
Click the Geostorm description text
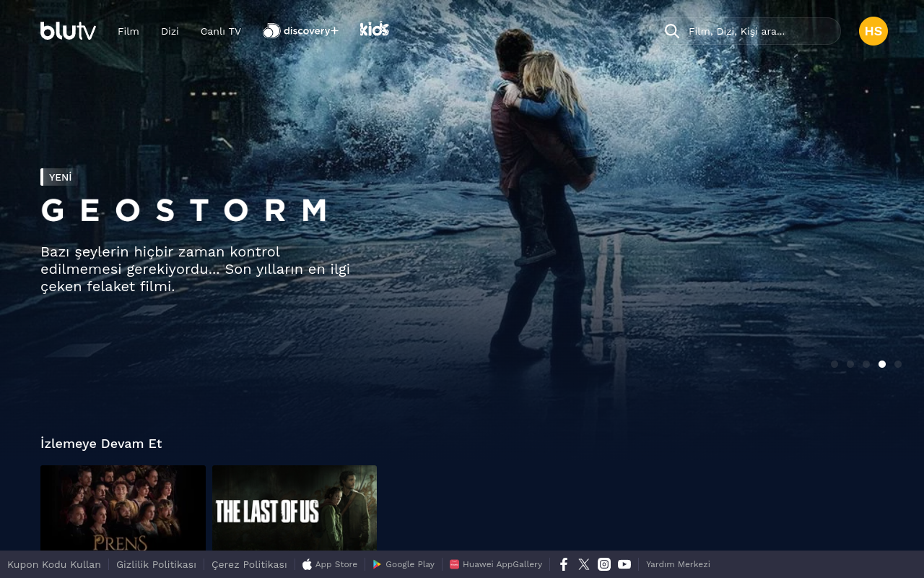(x=195, y=269)
